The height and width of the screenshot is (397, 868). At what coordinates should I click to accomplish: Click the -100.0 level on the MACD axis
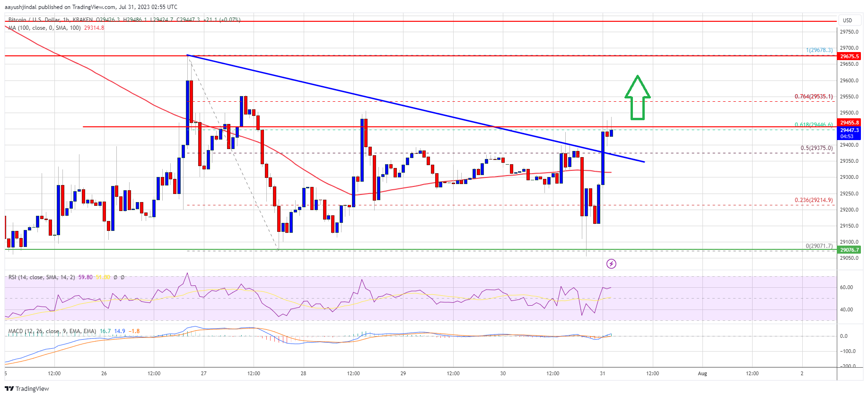click(x=848, y=351)
